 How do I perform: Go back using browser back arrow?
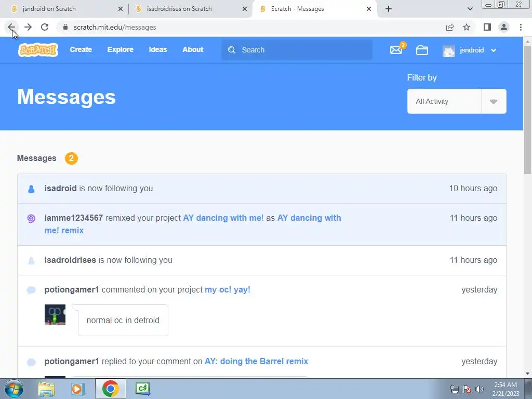[11, 27]
